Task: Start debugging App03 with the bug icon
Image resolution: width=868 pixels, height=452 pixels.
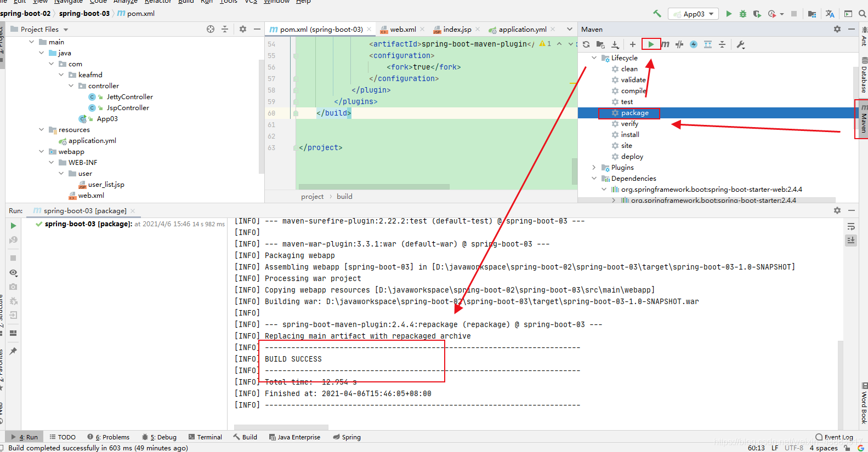Action: pyautogui.click(x=743, y=14)
